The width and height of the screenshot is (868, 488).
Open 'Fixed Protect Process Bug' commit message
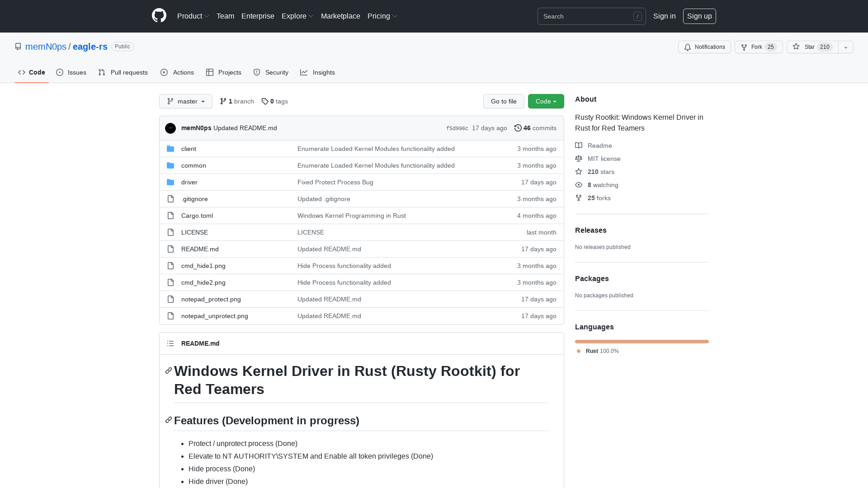point(335,182)
